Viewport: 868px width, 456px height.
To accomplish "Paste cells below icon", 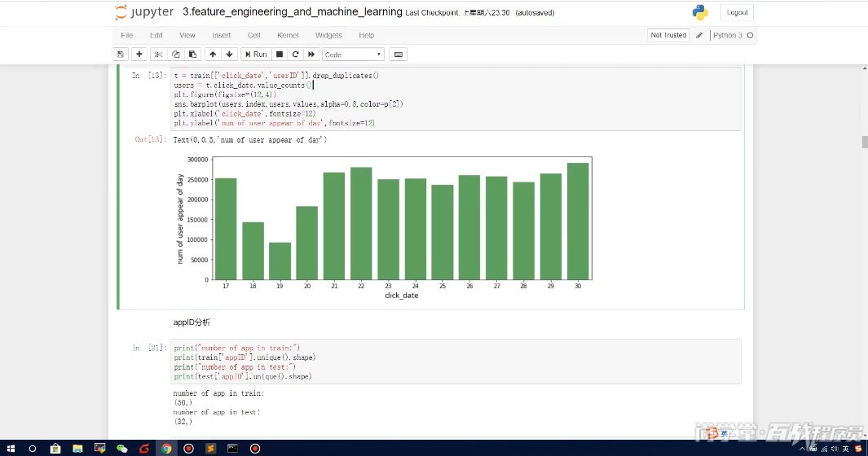I will (192, 55).
